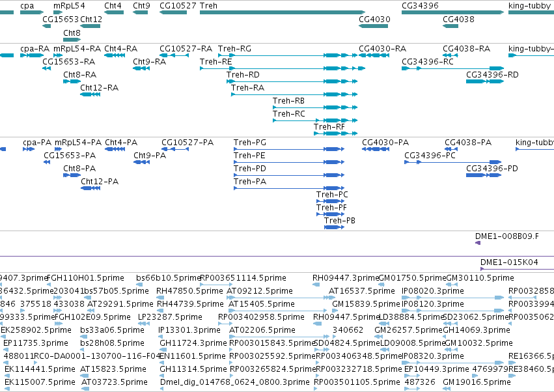Image resolution: width=554 pixels, height=392 pixels.
Task: Select the RP003651114.5prime EST
Action: pyautogui.click(x=216, y=285)
